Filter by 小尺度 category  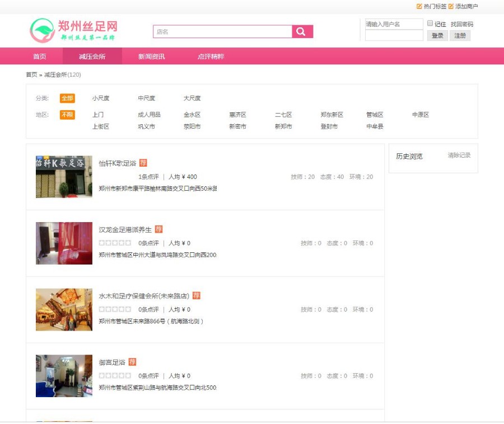(101, 98)
